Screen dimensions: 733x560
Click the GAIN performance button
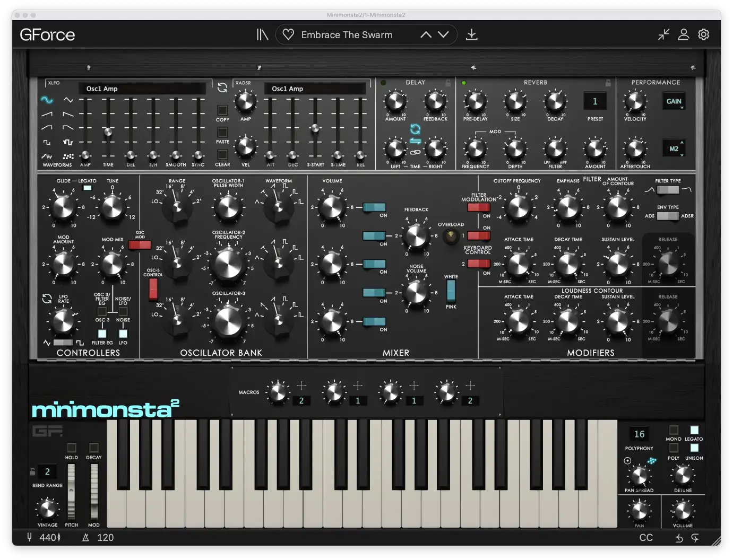pos(674,101)
